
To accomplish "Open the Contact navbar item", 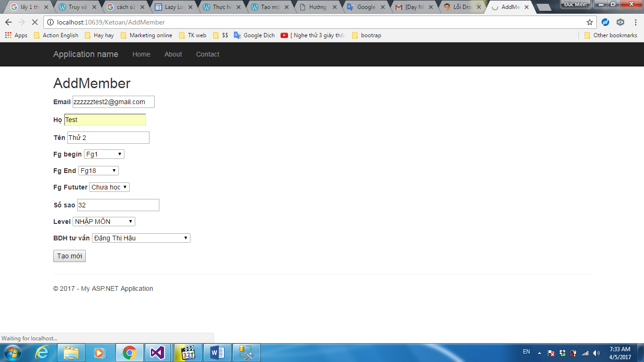I will [207, 54].
